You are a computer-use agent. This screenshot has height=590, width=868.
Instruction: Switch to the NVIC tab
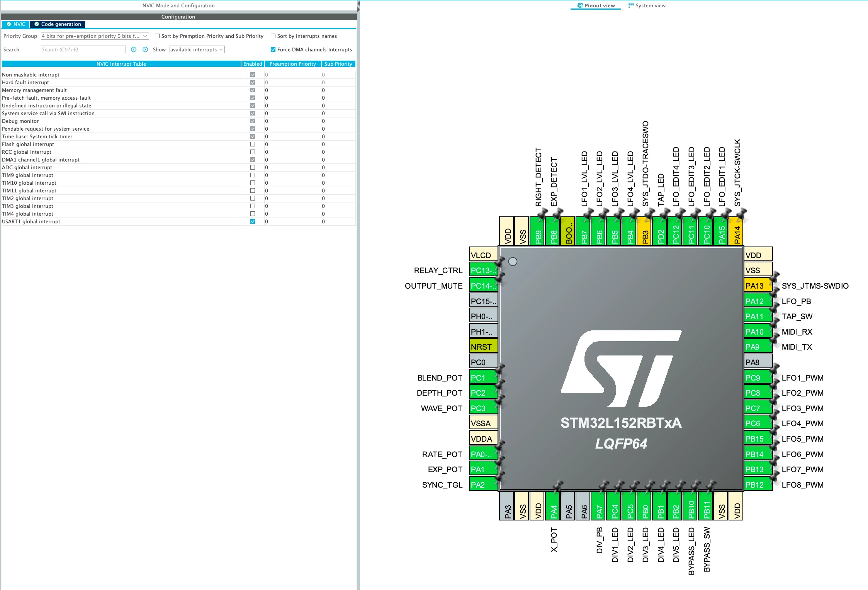(x=16, y=24)
